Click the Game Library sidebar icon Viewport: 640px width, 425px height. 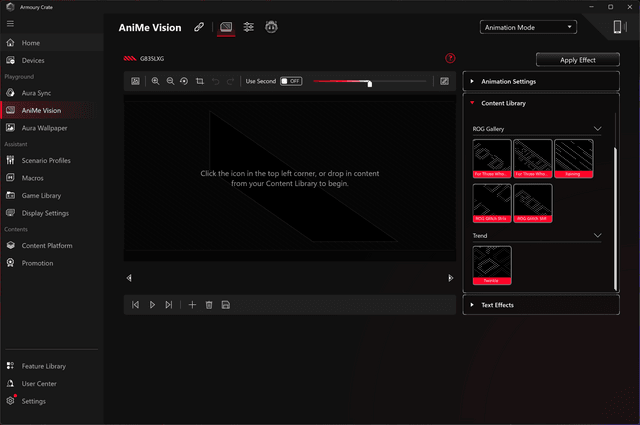click(11, 195)
